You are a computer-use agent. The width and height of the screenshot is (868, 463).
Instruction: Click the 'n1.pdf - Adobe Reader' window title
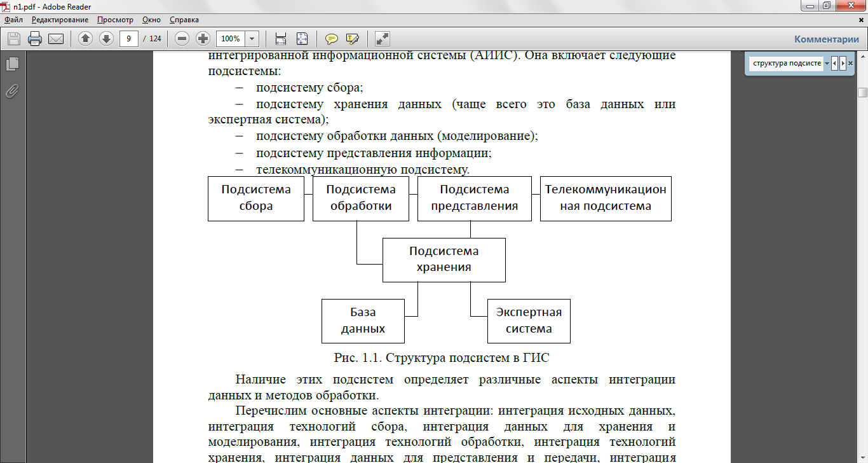click(52, 7)
